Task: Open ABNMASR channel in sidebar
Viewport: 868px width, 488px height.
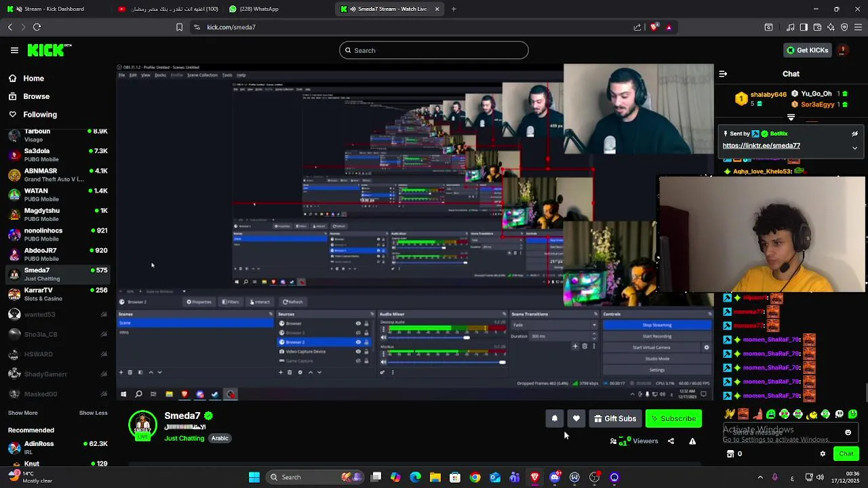Action: (x=58, y=175)
